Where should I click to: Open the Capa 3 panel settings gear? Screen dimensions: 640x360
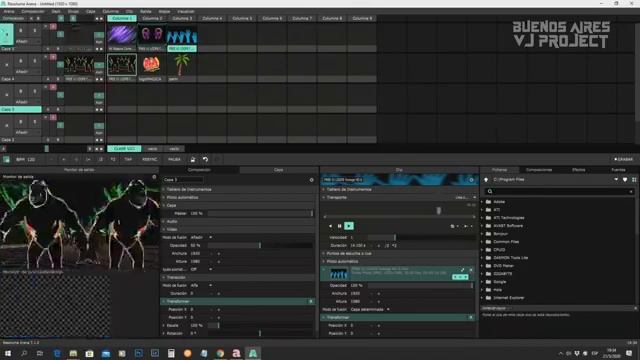pos(311,180)
